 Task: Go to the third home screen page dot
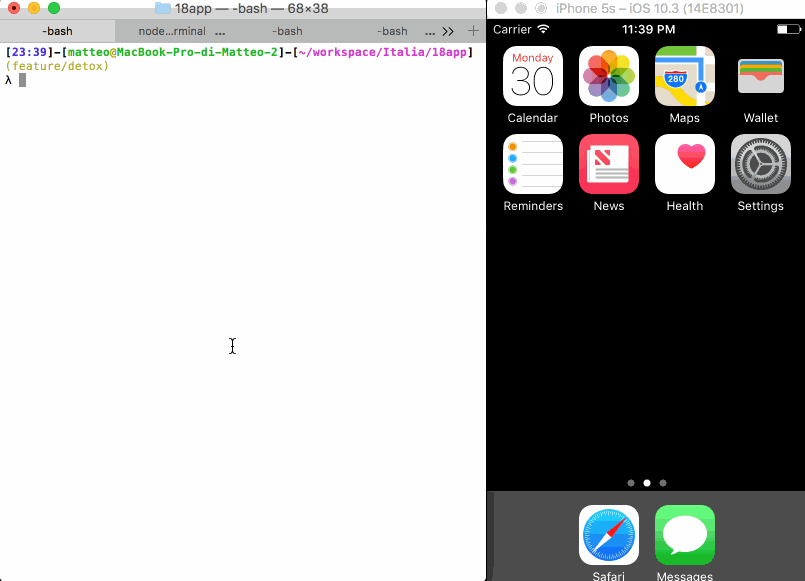(x=663, y=483)
